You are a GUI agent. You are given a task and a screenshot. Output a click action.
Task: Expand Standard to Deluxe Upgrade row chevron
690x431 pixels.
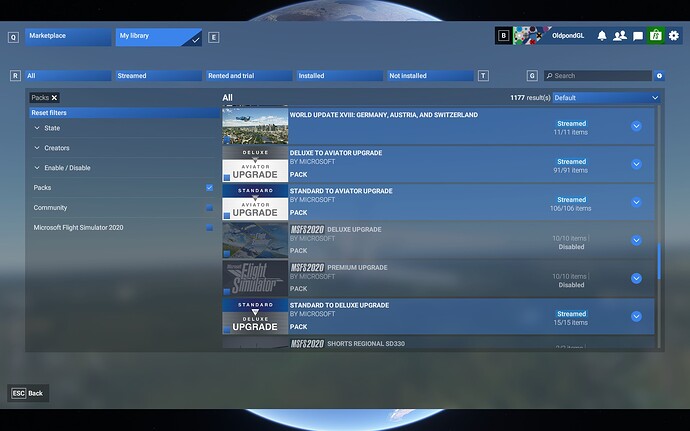[x=636, y=316]
